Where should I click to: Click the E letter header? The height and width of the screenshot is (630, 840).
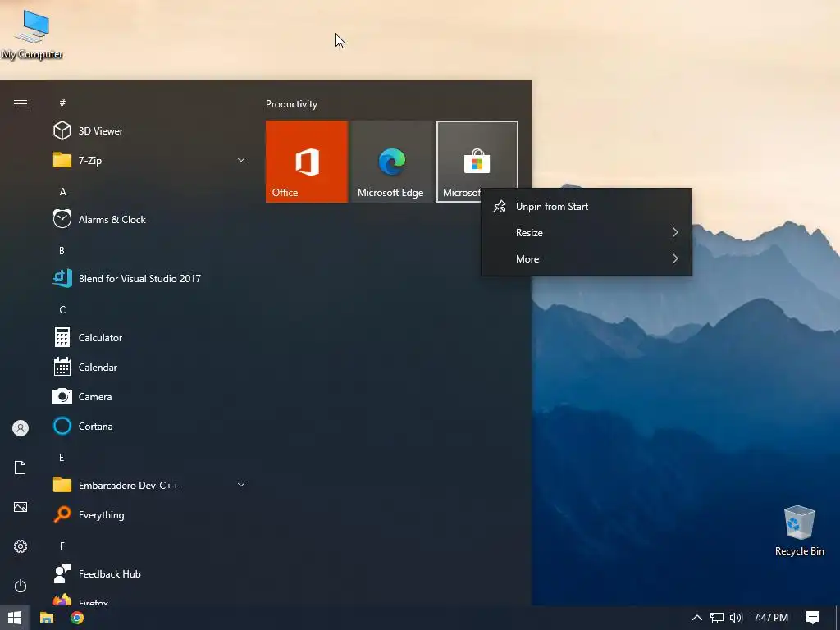pyautogui.click(x=62, y=457)
